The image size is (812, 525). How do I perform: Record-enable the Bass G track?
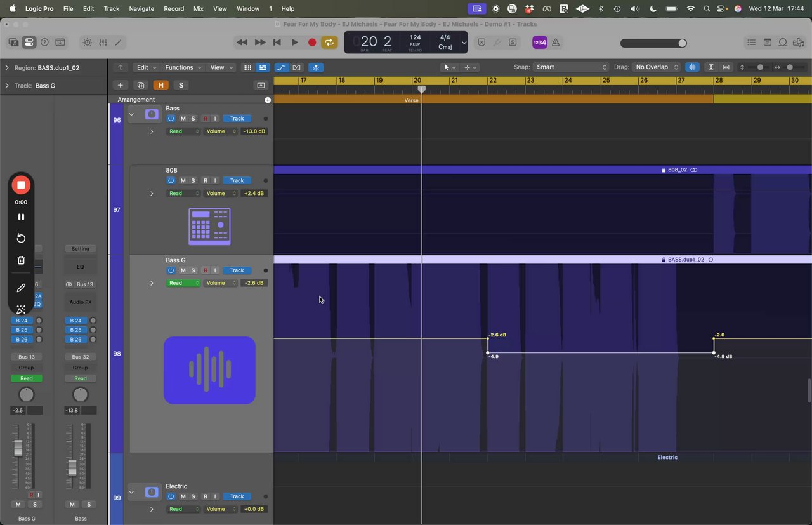206,270
